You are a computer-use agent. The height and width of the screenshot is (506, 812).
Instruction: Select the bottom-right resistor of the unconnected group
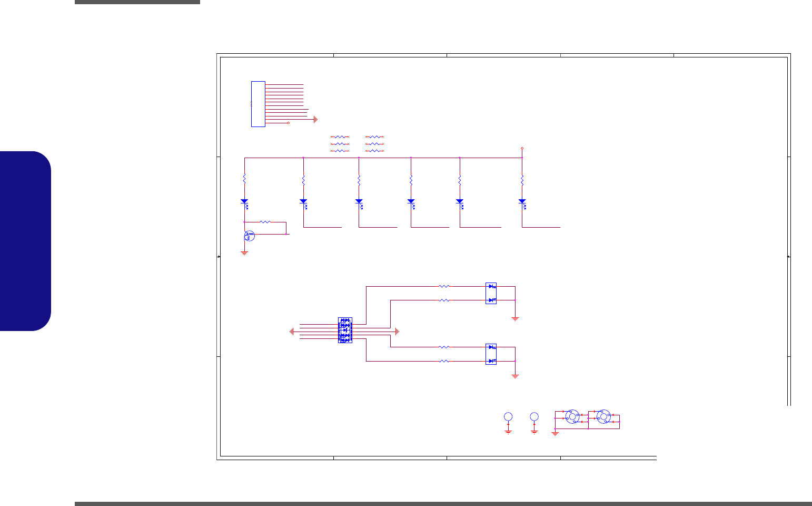click(374, 151)
